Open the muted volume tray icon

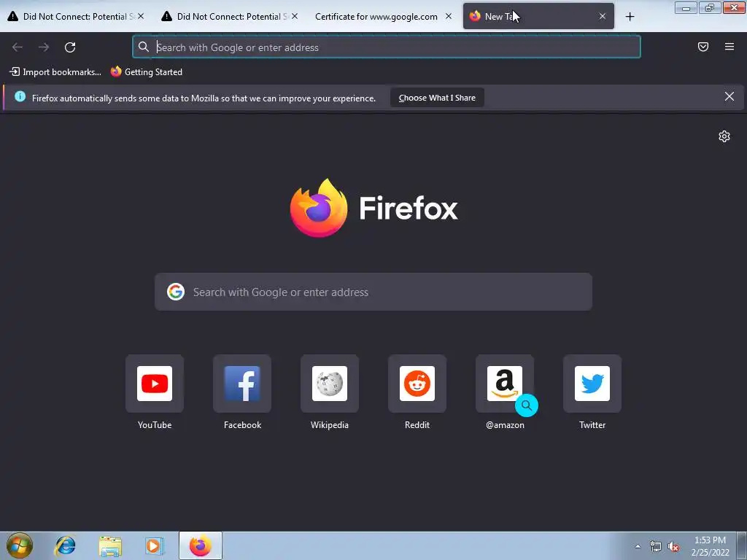point(673,546)
